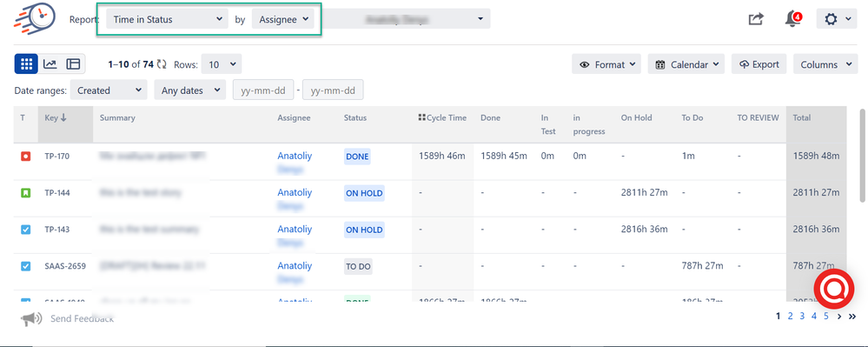Switch to chart view
The image size is (868, 347).
tap(50, 64)
